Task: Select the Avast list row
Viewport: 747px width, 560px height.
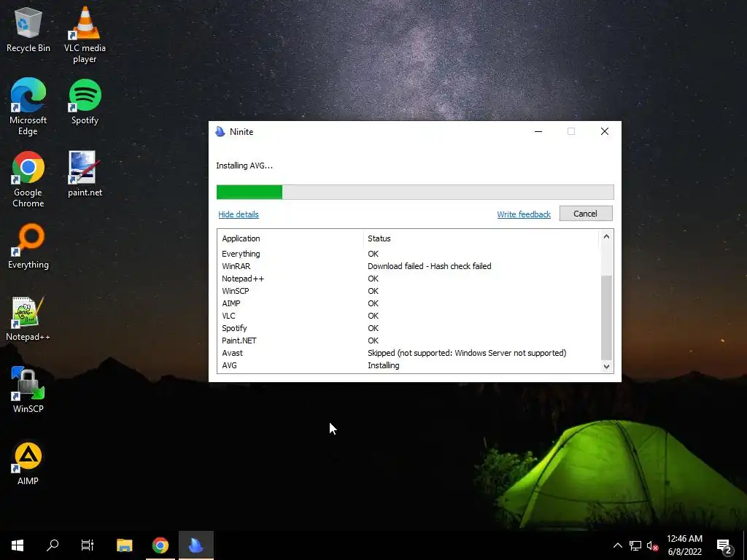Action: (x=409, y=353)
